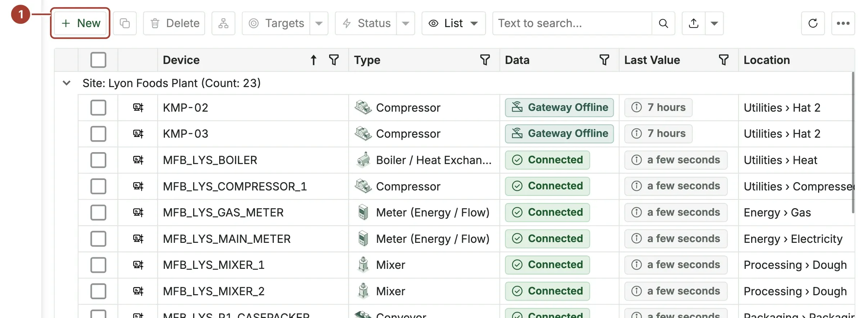
Task: Click the '7 hours' last value for KMP-02
Action: 658,107
